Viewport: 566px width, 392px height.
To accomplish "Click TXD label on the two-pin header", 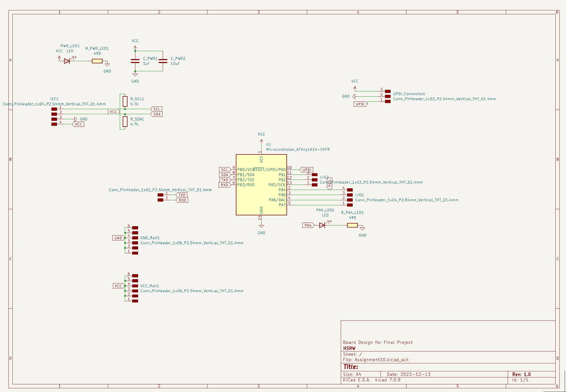I will [182, 195].
